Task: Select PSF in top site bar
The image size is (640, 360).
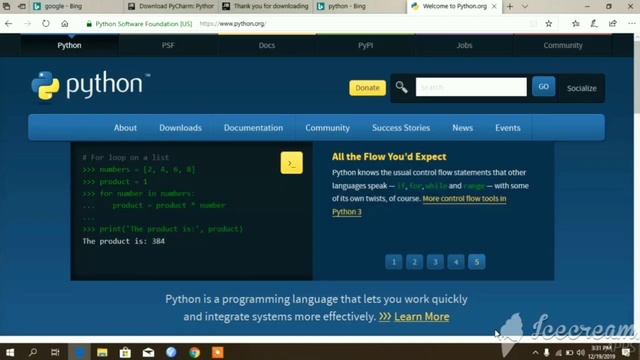Action: coord(168,45)
